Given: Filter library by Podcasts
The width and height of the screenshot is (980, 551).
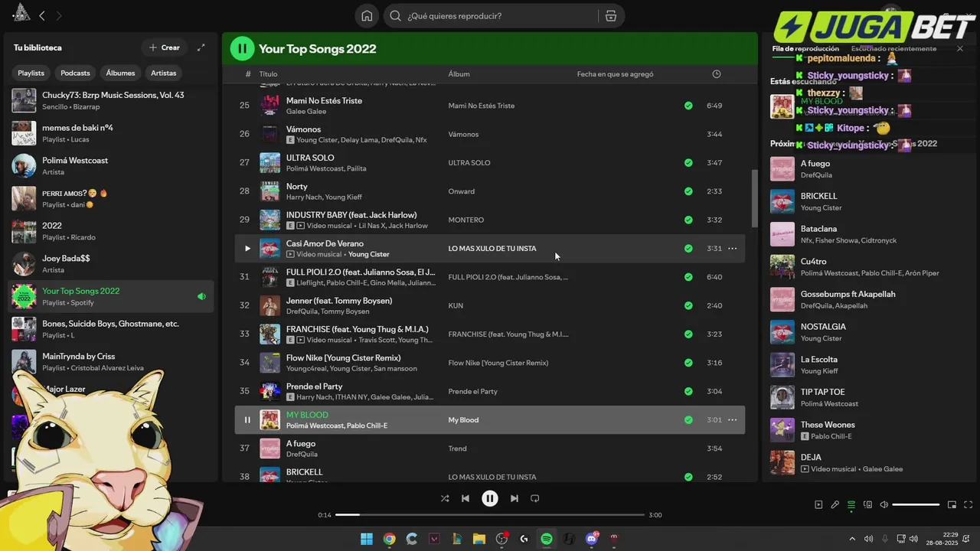Looking at the screenshot, I should coord(75,73).
